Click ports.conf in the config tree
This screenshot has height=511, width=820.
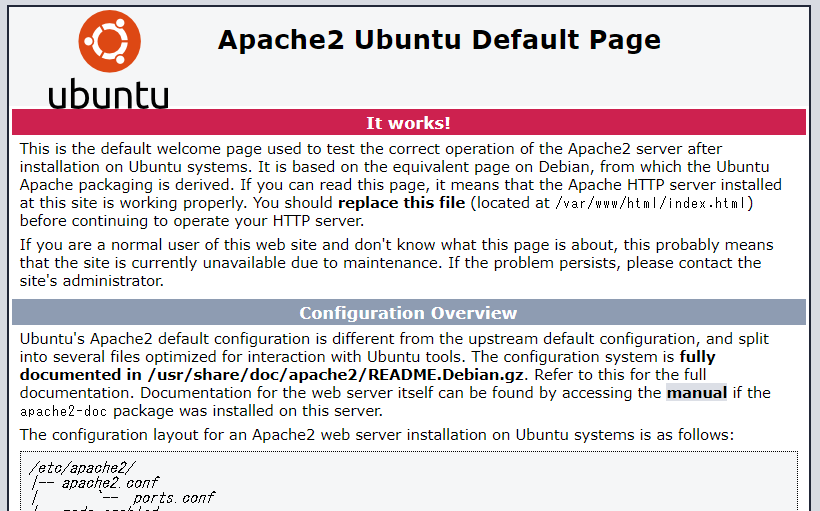[174, 498]
